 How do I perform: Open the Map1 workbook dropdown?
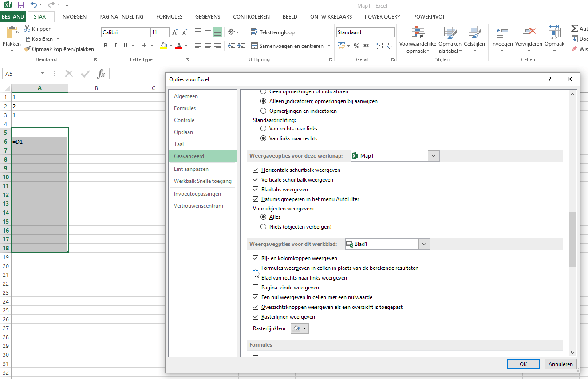(434, 156)
